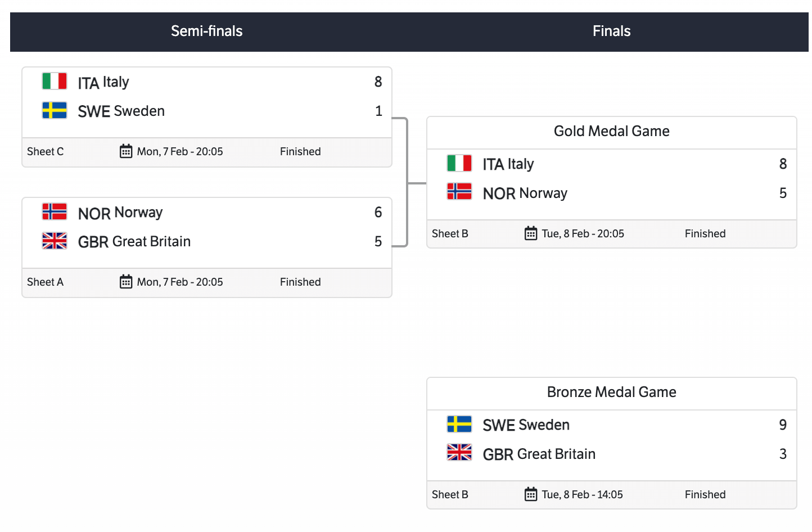Click ITA Italy team name in the semi-final
The height and width of the screenshot is (532, 812).
pyautogui.click(x=103, y=83)
